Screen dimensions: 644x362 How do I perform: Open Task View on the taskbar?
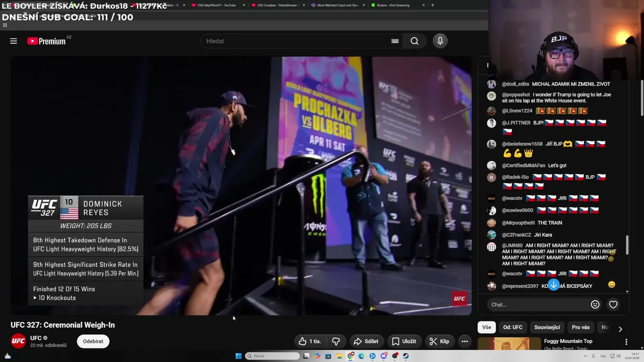(306, 356)
